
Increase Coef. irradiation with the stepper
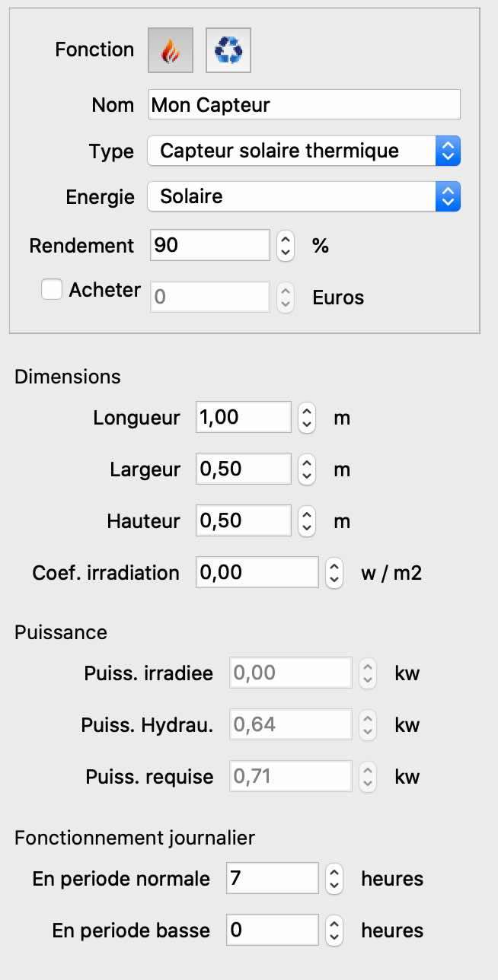click(x=334, y=566)
